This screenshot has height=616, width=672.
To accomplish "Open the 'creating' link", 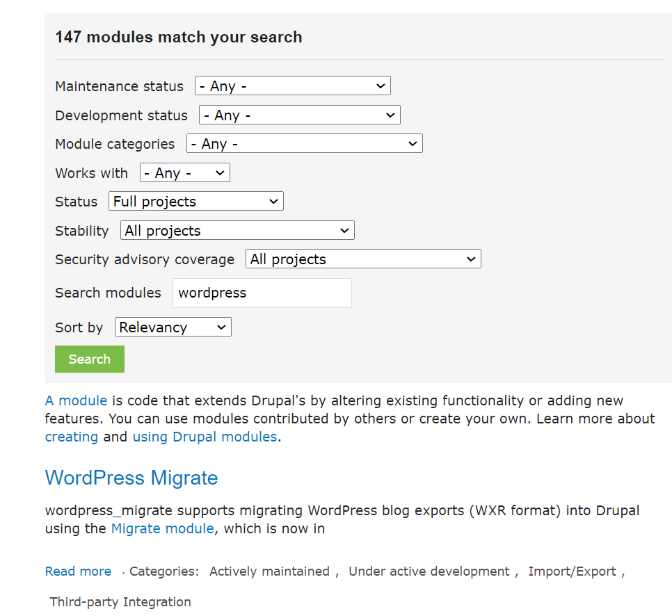I will (72, 437).
